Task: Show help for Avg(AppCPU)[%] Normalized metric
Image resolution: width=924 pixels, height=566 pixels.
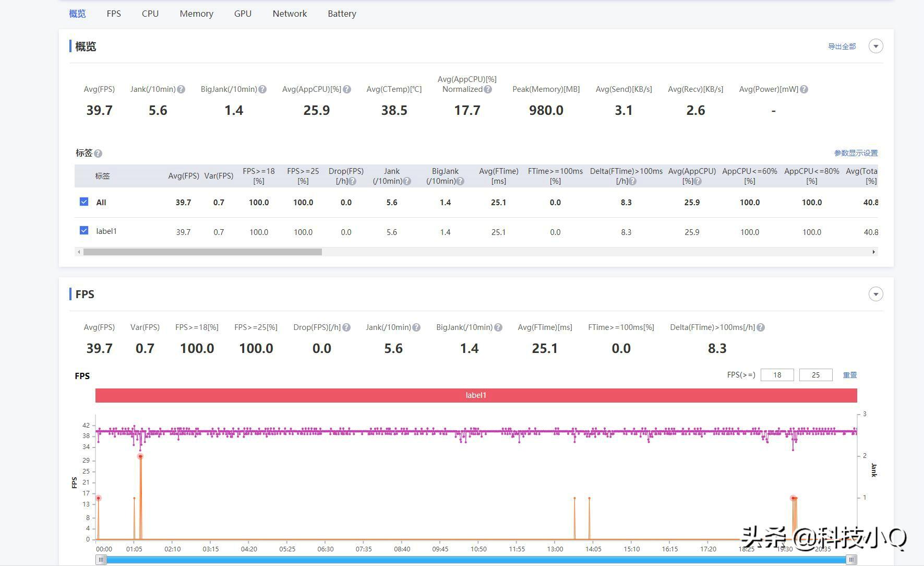Action: (488, 89)
